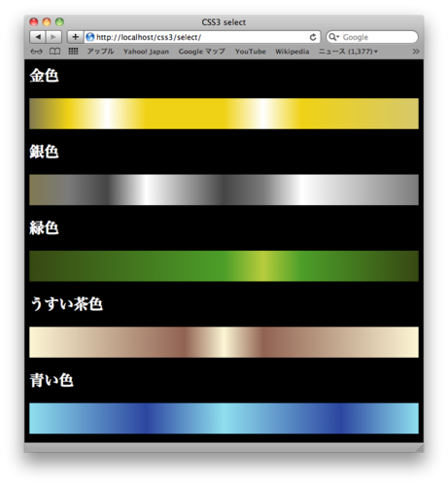Screen dimensions: 448x486
Task: Click the 緑色 heading
Action: tap(44, 227)
